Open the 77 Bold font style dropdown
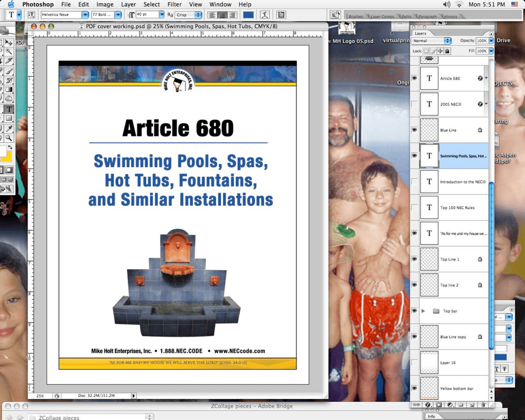The image size is (525, 420). [x=118, y=15]
